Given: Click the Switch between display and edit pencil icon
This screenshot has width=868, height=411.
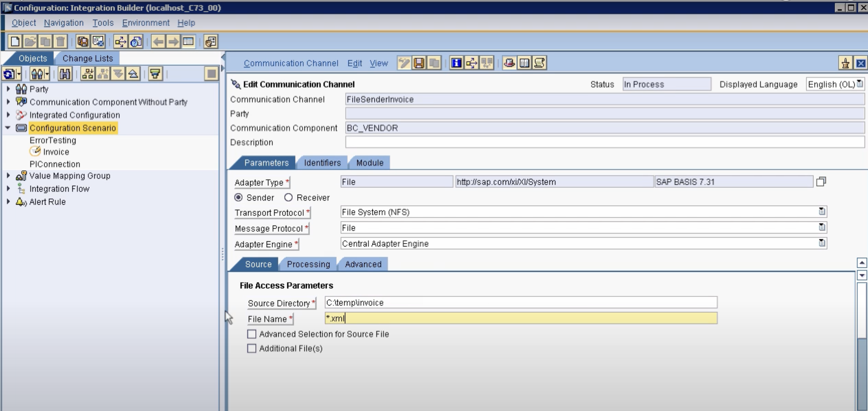Looking at the screenshot, I should click(x=404, y=63).
